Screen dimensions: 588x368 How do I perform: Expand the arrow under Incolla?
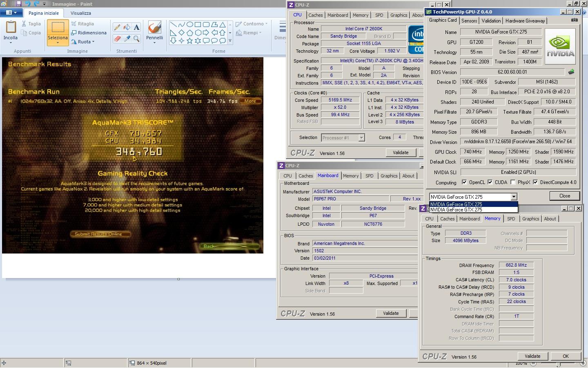11,43
